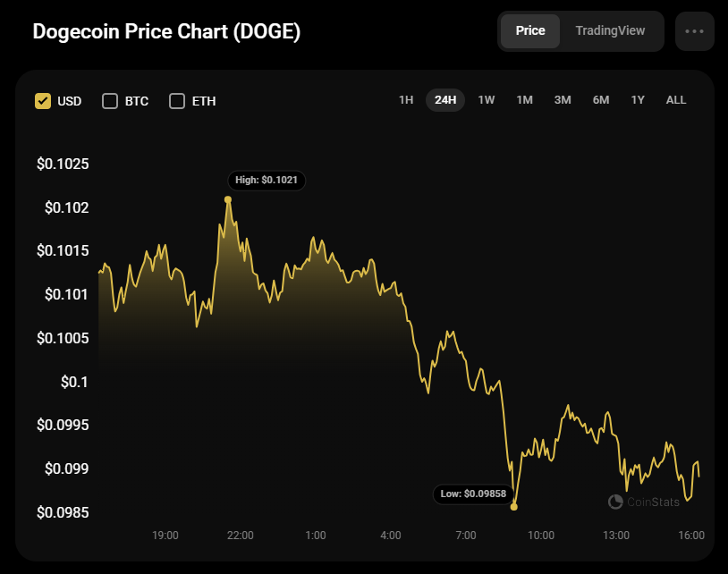Click the CoinStats logo watermark
This screenshot has width=728, height=574.
(x=644, y=502)
